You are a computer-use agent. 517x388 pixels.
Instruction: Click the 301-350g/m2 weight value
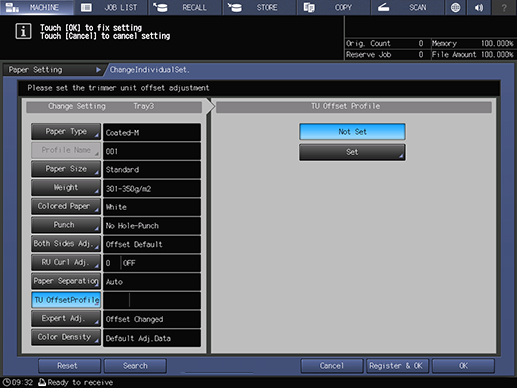[x=152, y=189]
